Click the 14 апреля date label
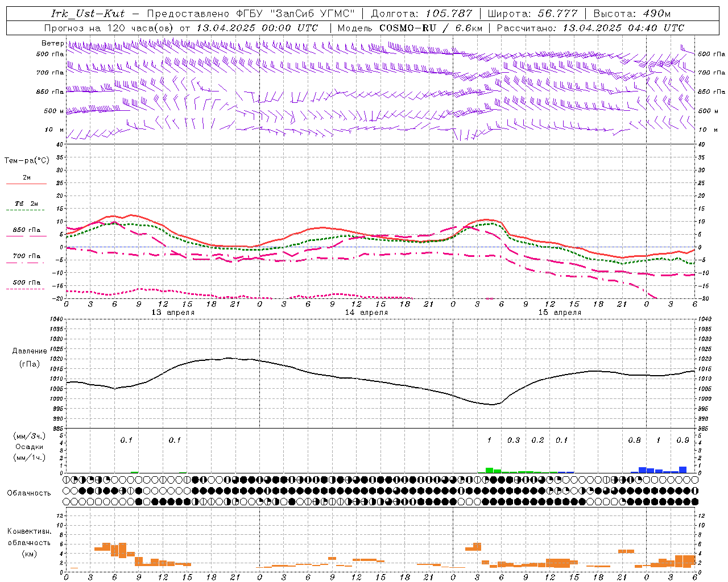The width and height of the screenshot is (728, 582). click(366, 313)
